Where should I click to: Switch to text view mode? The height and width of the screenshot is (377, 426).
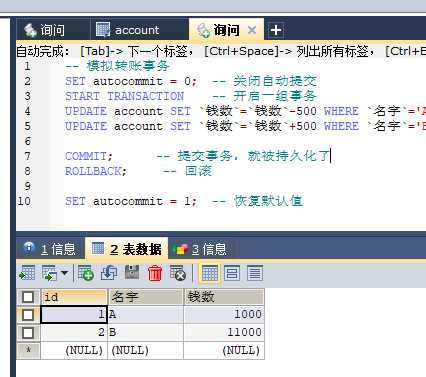point(255,274)
